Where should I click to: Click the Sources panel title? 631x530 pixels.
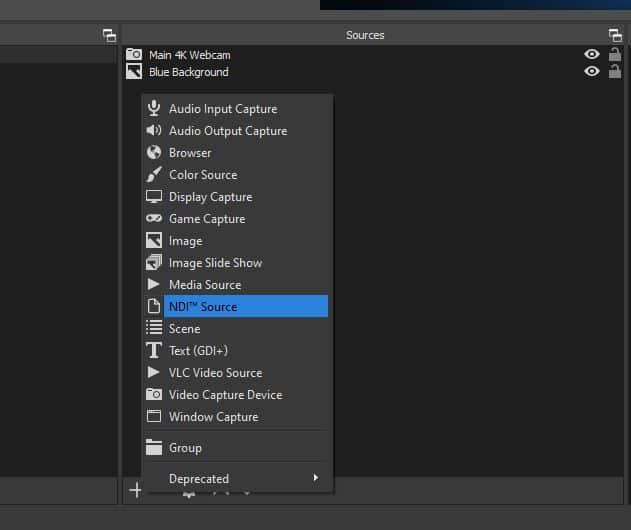[x=365, y=35]
